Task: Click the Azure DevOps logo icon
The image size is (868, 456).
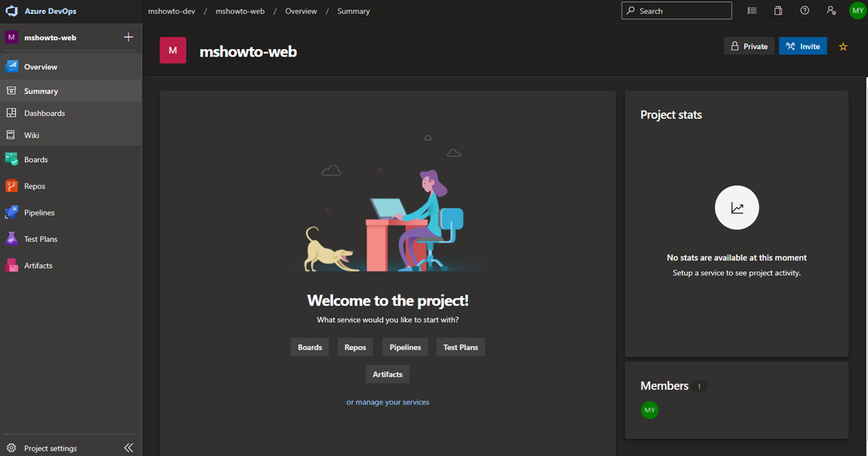Action: tap(11, 11)
